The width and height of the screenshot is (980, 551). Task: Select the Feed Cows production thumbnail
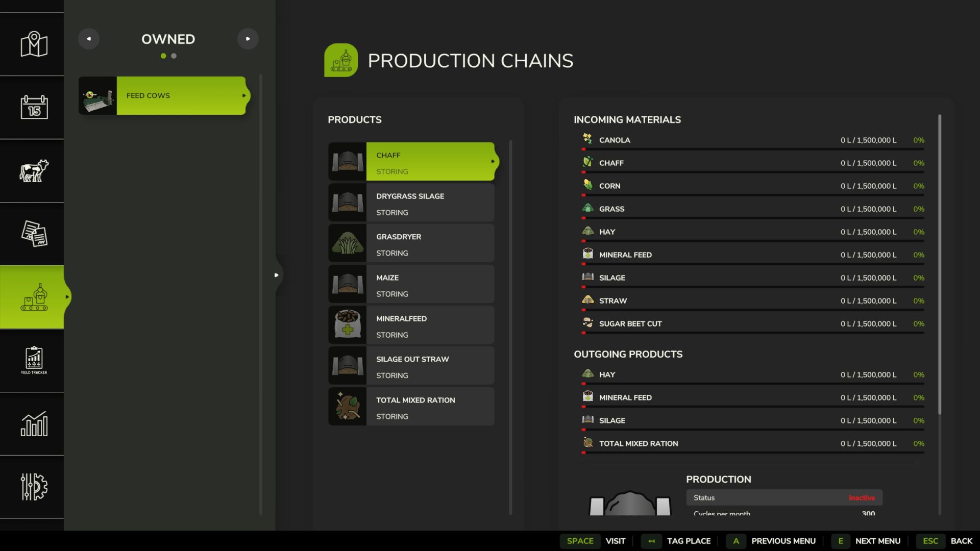pos(97,95)
